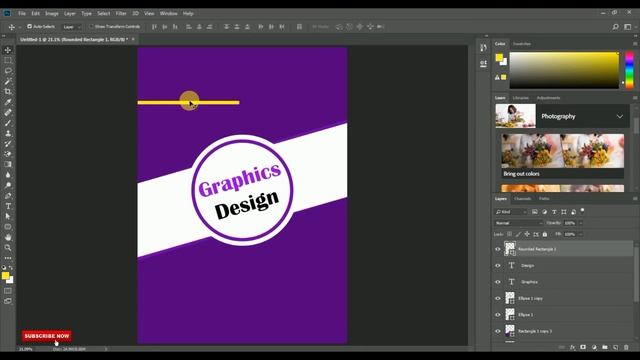Switch to the Swatches tab

click(522, 44)
